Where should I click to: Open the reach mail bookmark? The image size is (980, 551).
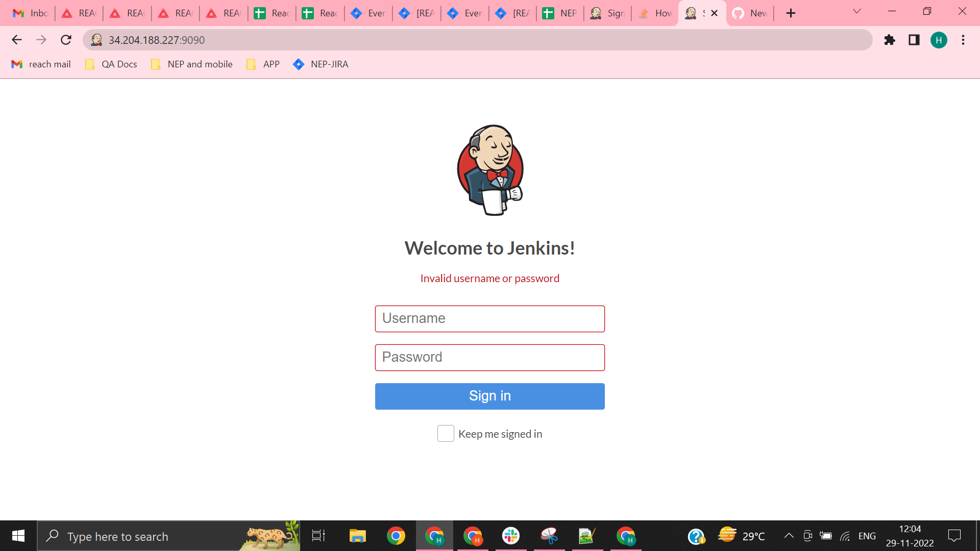(41, 64)
